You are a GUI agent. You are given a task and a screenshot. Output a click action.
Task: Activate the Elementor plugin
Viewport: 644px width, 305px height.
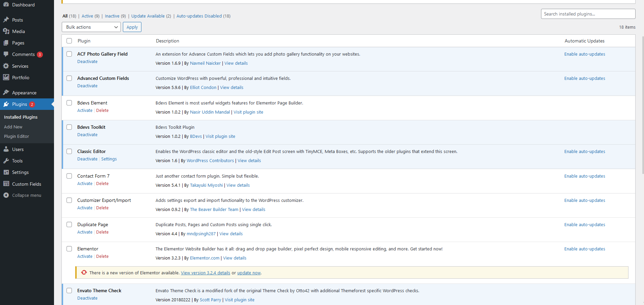click(85, 256)
